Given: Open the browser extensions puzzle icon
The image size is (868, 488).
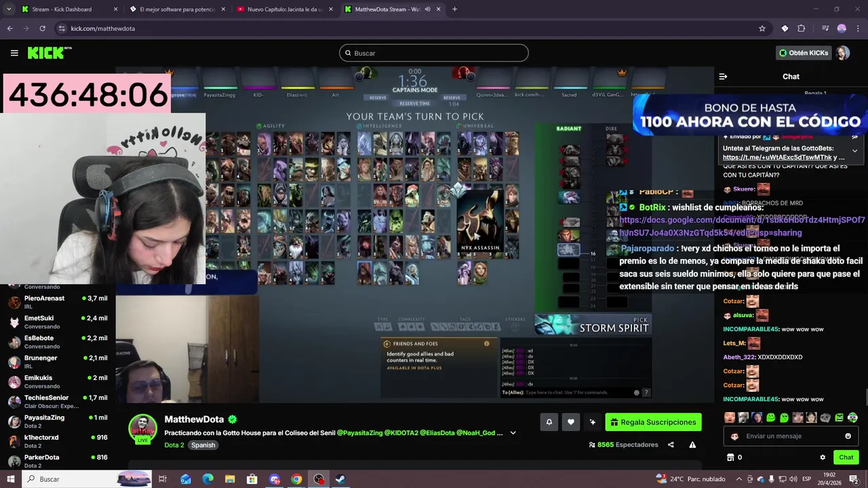Looking at the screenshot, I should (801, 28).
